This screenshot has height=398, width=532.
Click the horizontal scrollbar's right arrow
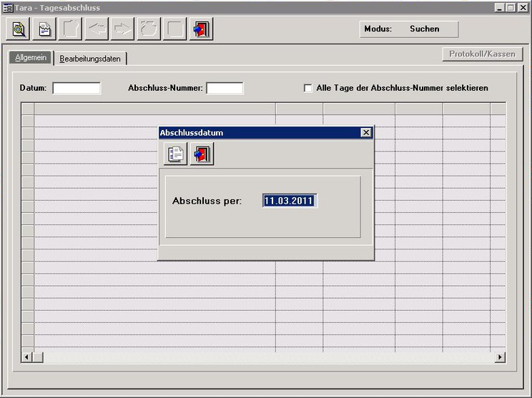500,357
